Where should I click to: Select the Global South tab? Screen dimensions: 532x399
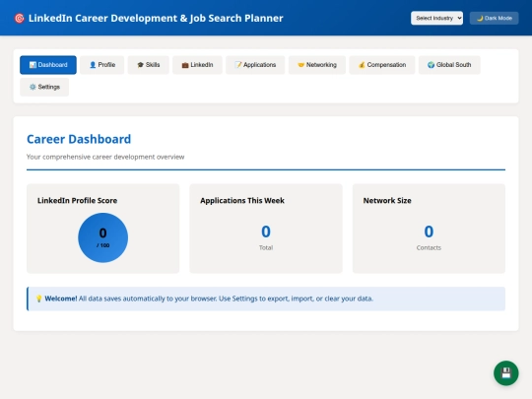pyautogui.click(x=449, y=65)
